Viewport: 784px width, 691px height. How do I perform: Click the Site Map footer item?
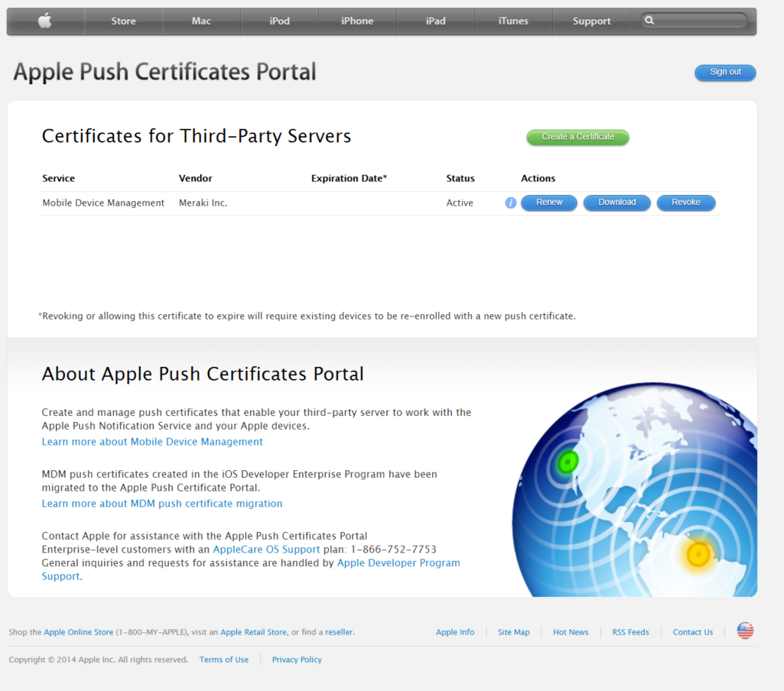[x=513, y=631]
